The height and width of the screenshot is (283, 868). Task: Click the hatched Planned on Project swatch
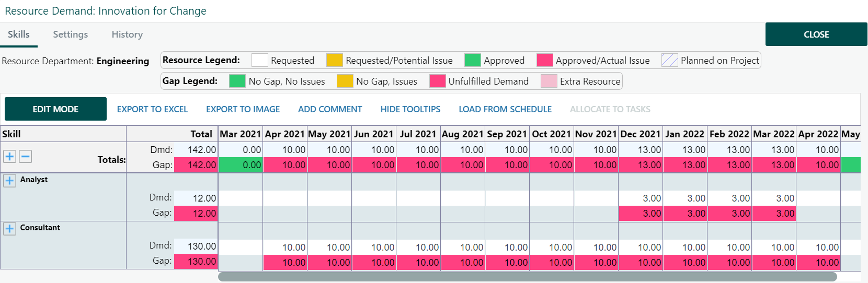(670, 60)
